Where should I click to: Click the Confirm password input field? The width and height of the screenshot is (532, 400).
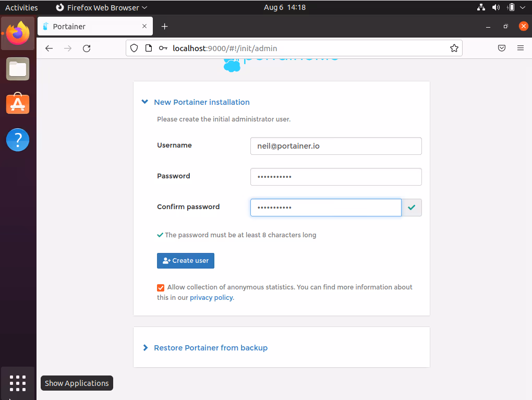(x=325, y=208)
